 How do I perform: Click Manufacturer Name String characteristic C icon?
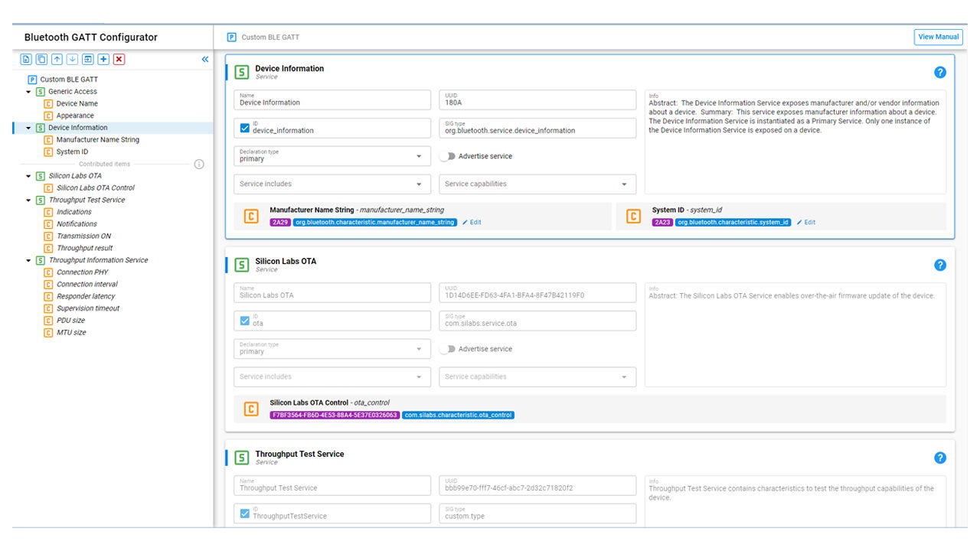tap(251, 216)
